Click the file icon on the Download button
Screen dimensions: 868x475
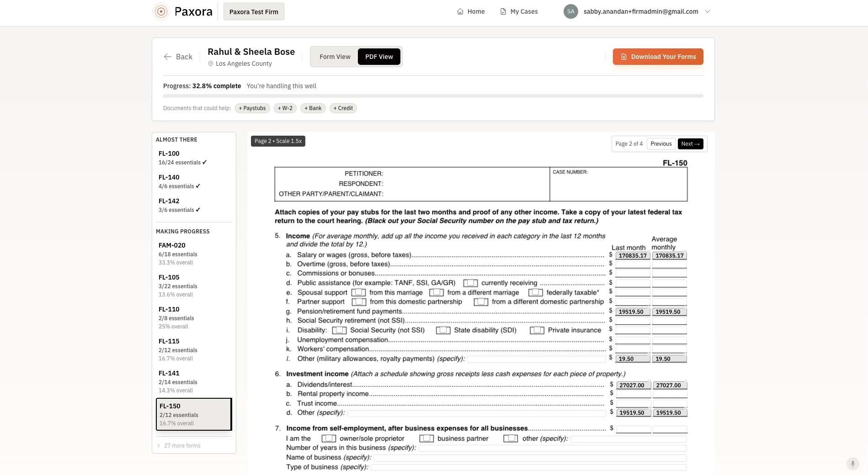click(624, 57)
